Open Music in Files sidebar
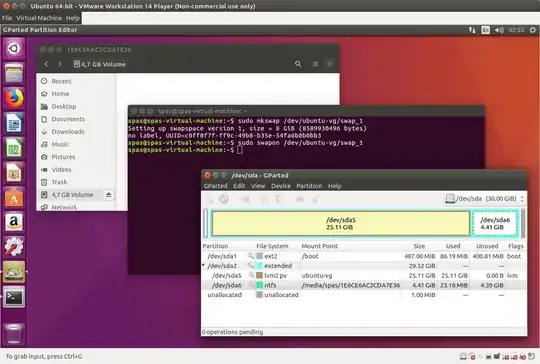Screen dimensions: 540x364 click(x=76, y=144)
